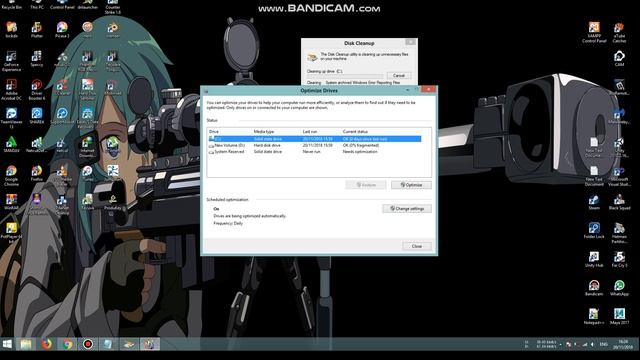
Task: Open the Internet Download Manager shortcut
Action: click(87, 147)
